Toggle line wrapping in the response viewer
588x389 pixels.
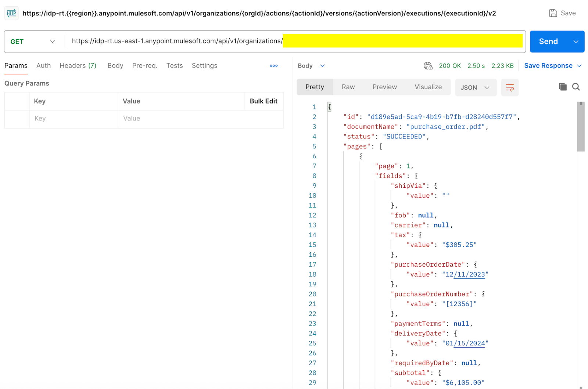pos(510,87)
